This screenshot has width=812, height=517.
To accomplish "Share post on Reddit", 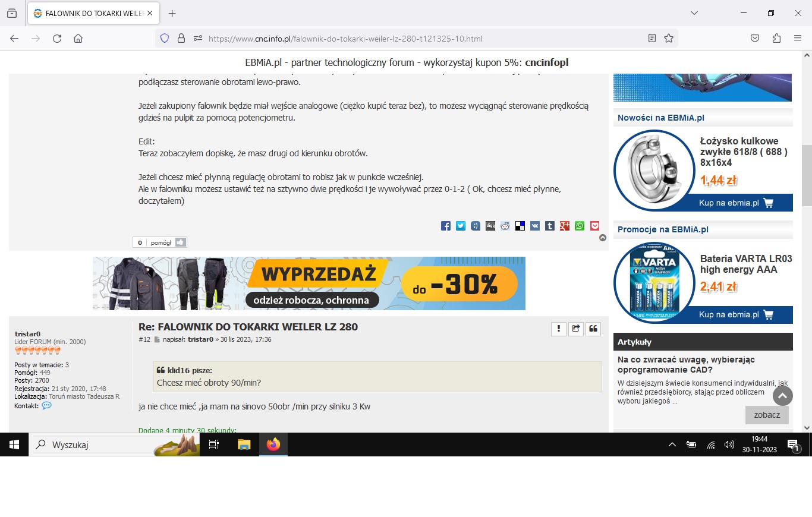I will tap(505, 226).
